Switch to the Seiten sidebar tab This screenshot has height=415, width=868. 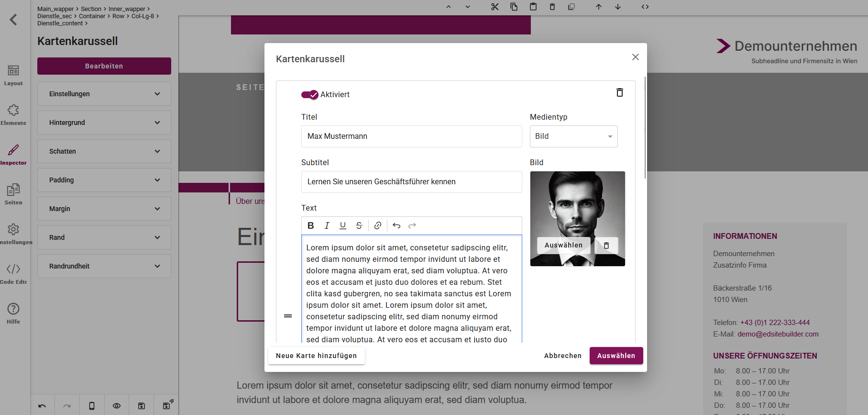pos(13,194)
